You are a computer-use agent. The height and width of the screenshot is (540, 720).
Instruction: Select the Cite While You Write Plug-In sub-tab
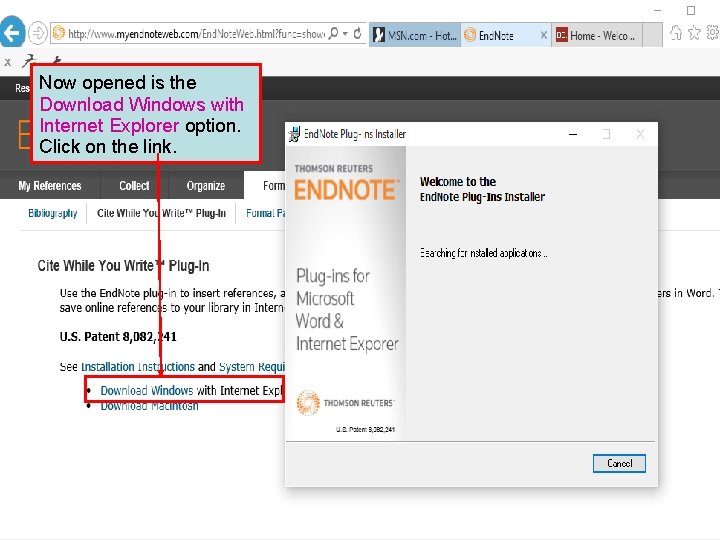[x=161, y=213]
